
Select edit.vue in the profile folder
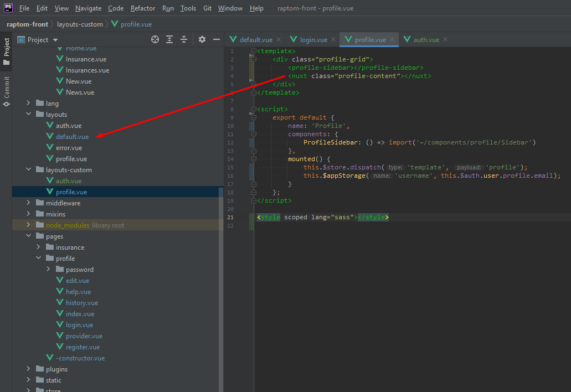[77, 281]
